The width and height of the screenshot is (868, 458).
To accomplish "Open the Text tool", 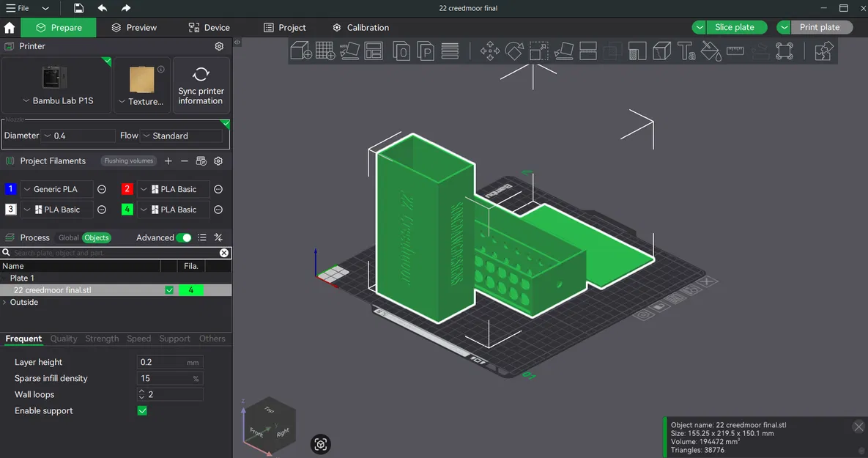I will 686,51.
